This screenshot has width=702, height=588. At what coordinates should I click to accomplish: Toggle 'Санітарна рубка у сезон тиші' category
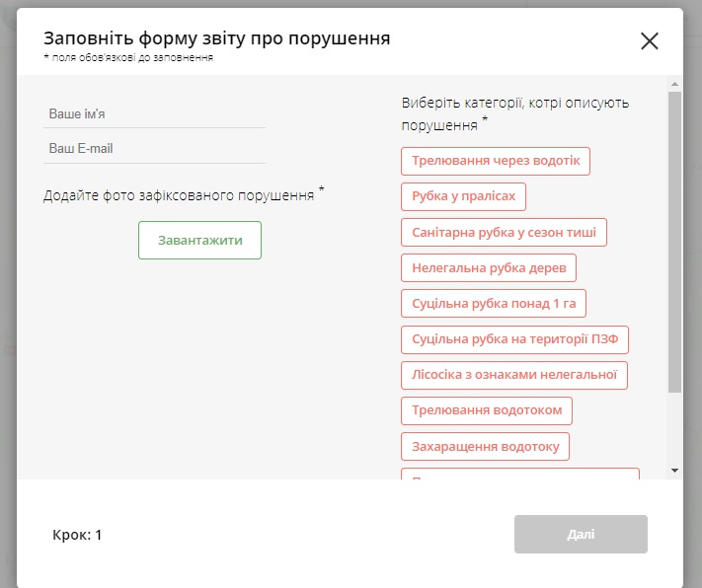point(504,232)
